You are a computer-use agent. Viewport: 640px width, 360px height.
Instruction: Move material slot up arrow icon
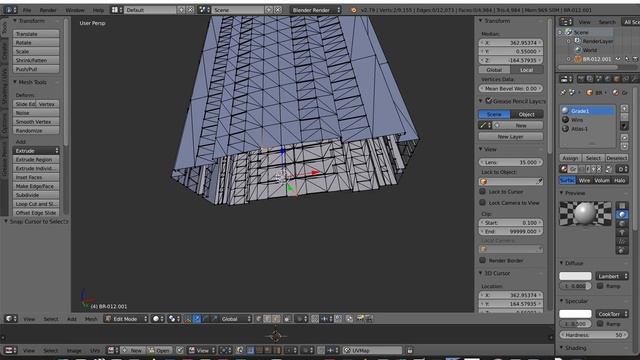[x=624, y=138]
